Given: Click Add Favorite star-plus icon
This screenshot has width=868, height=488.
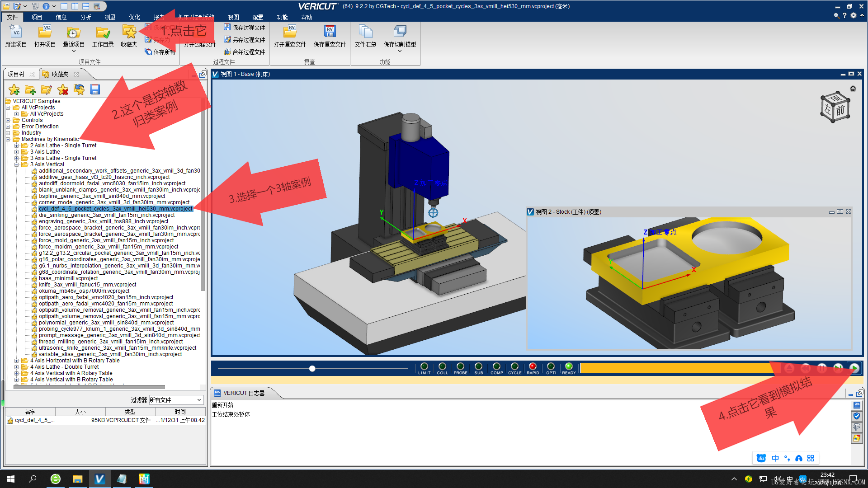Looking at the screenshot, I should click(x=14, y=89).
